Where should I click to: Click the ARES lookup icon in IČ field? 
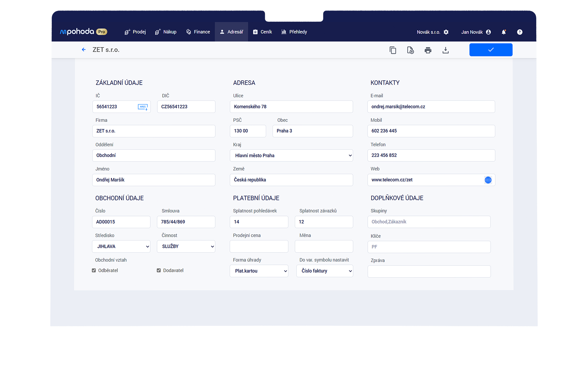[x=143, y=107]
